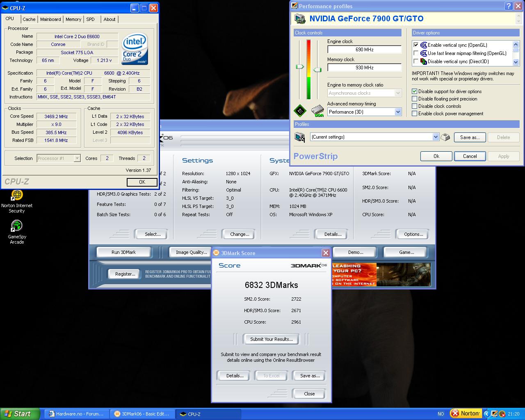The width and height of the screenshot is (525, 420).
Task: Click the CPU-Z title bar icon
Action: (x=5, y=8)
